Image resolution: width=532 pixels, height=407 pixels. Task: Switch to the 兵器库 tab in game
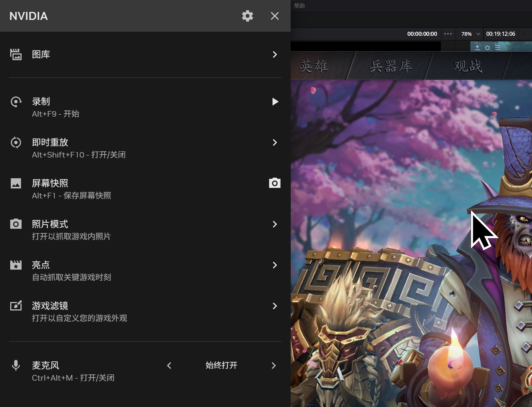(391, 66)
